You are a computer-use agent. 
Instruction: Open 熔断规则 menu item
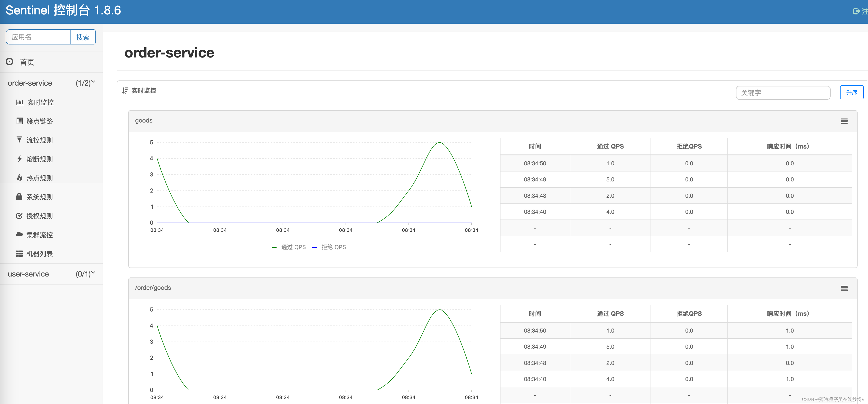pyautogui.click(x=40, y=159)
